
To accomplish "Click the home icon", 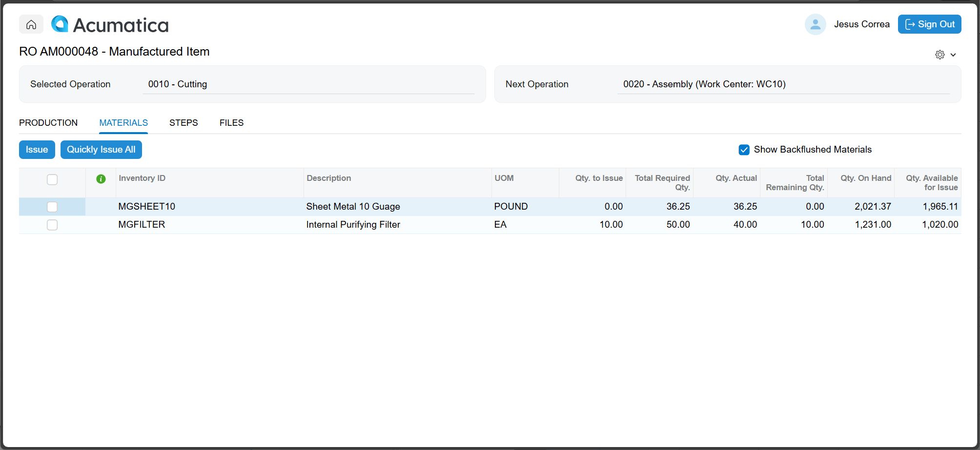I will (x=31, y=24).
